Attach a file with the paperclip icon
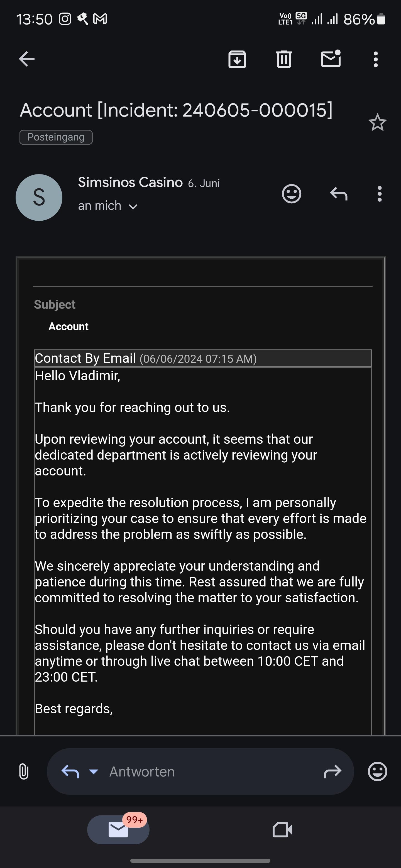The height and width of the screenshot is (868, 401). coord(24,772)
